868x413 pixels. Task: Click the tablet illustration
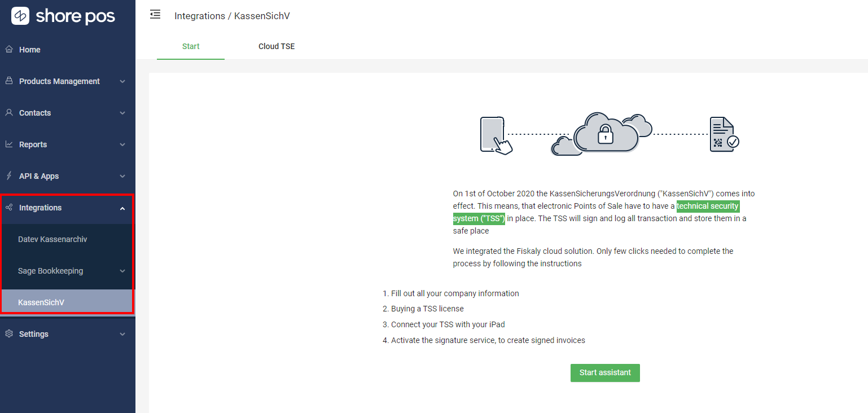click(x=496, y=135)
